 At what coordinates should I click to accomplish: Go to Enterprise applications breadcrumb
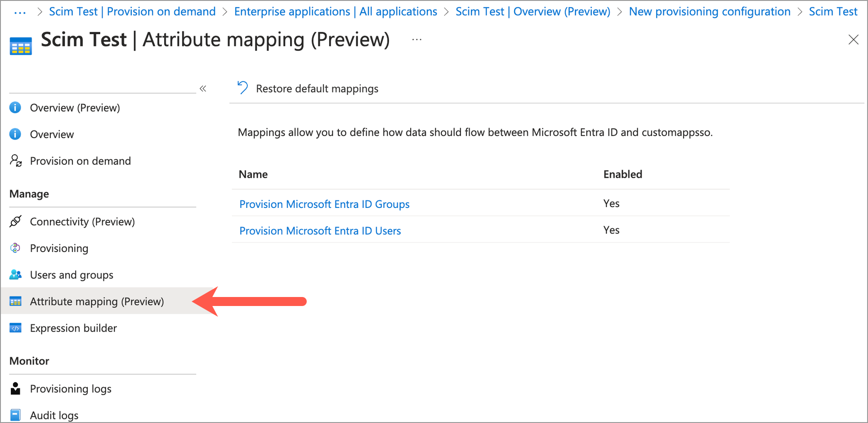tap(335, 12)
